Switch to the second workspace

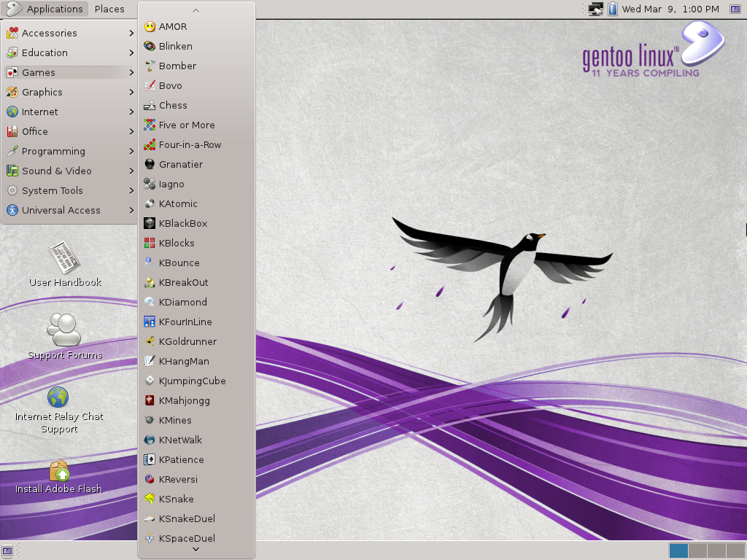699,551
